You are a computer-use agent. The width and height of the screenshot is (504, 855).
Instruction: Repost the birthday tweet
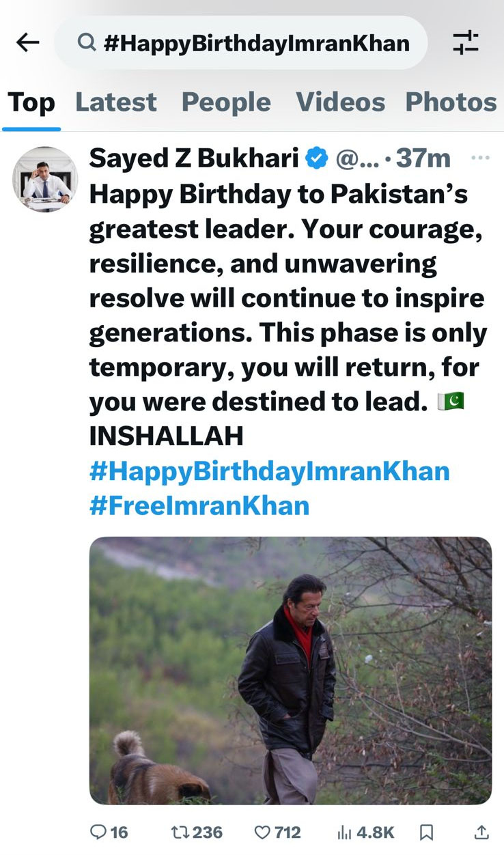tap(179, 832)
